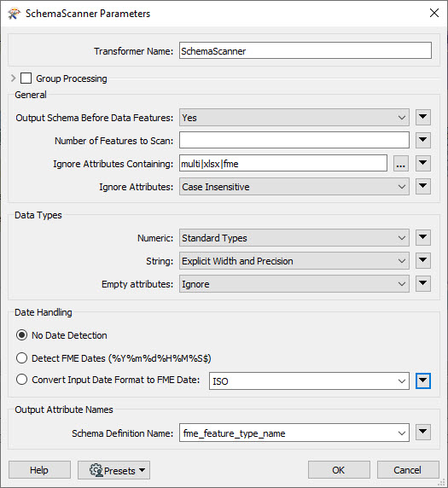
Task: Click OK to confirm parameters
Action: (x=339, y=469)
